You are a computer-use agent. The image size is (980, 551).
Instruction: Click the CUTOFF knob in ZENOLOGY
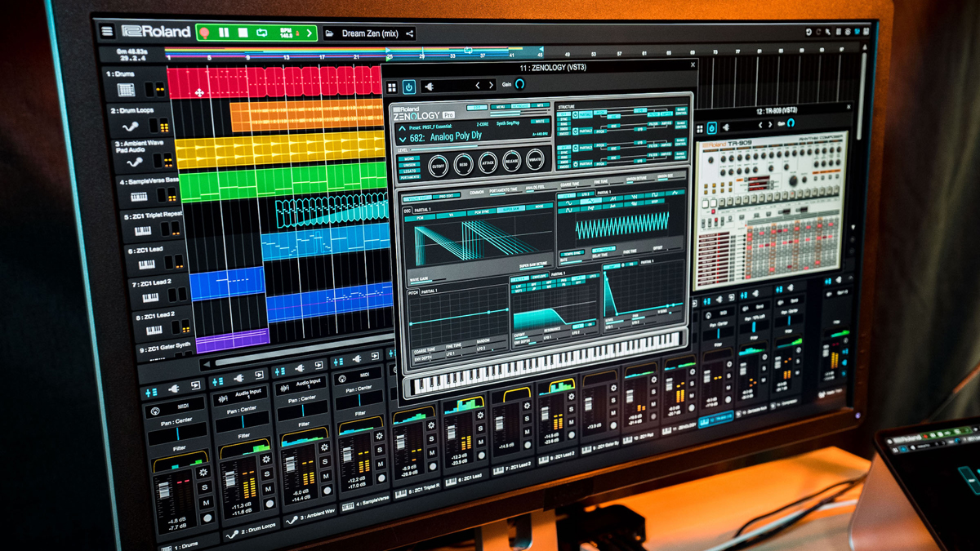click(439, 167)
